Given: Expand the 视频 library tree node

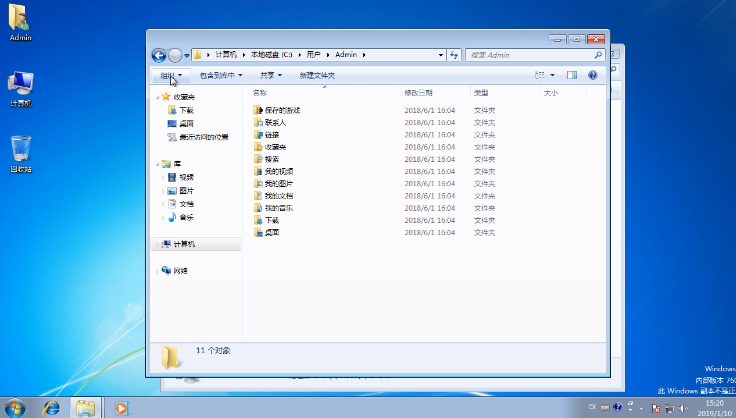Looking at the screenshot, I should click(163, 177).
